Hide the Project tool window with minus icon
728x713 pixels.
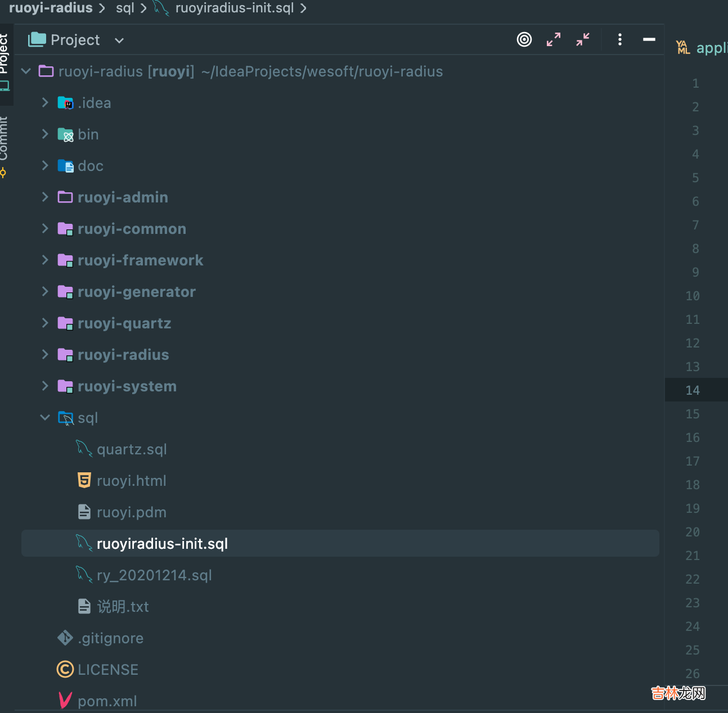pos(649,39)
